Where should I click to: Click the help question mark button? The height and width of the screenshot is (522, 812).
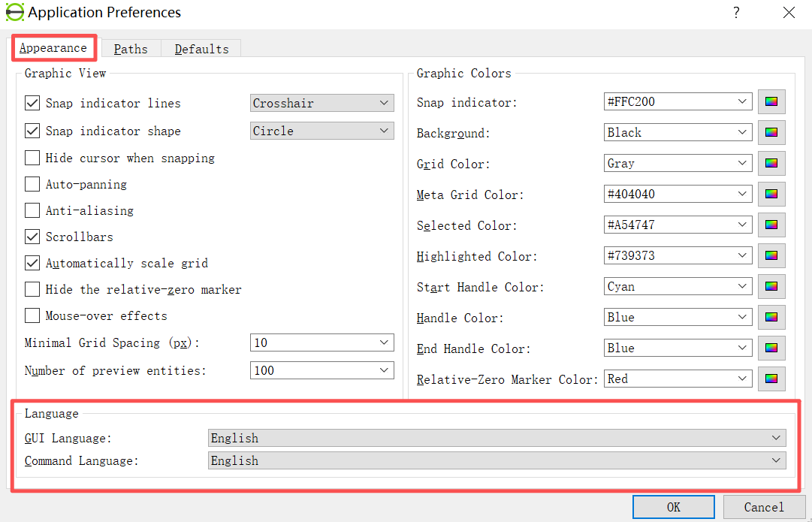736,13
